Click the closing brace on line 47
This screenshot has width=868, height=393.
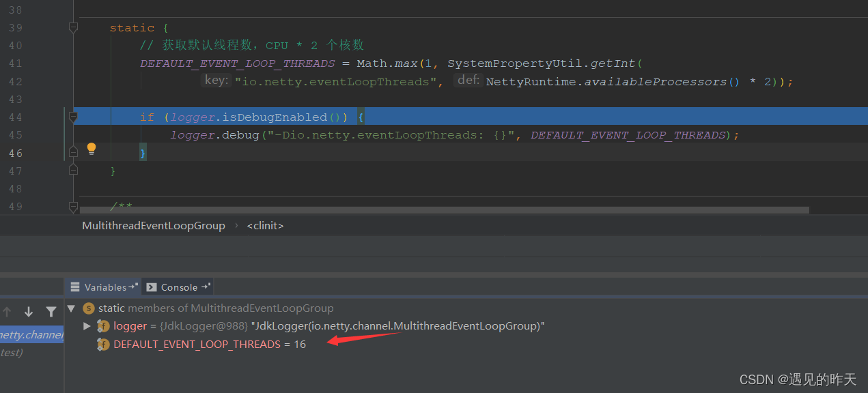[113, 171]
